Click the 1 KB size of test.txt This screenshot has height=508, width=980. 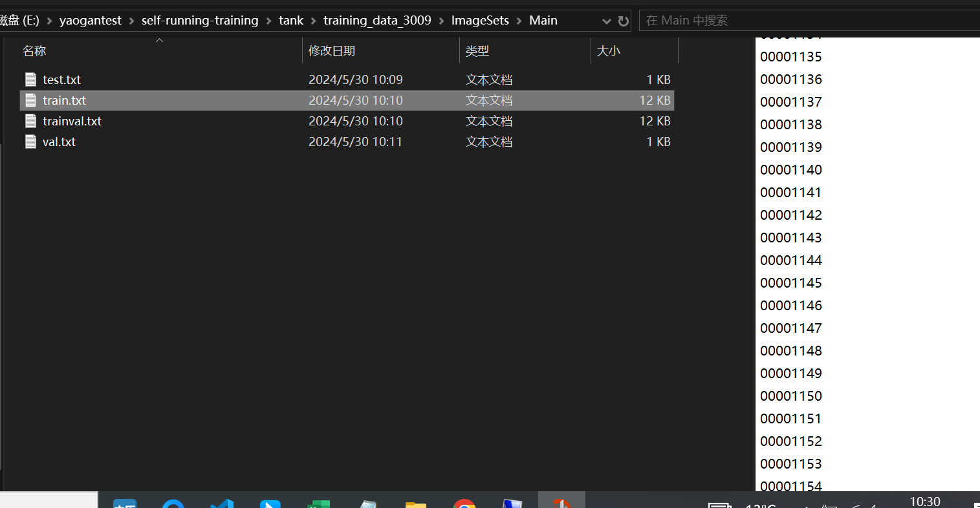pyautogui.click(x=659, y=79)
